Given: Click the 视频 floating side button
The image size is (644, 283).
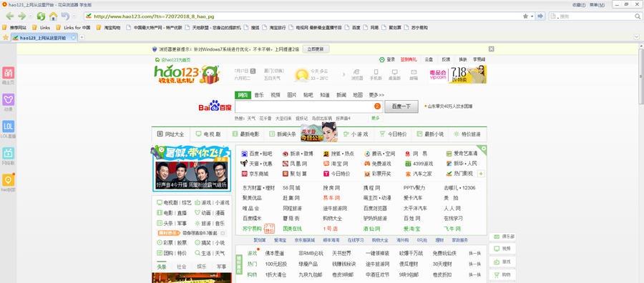Looking at the screenshot, I should (502, 249).
